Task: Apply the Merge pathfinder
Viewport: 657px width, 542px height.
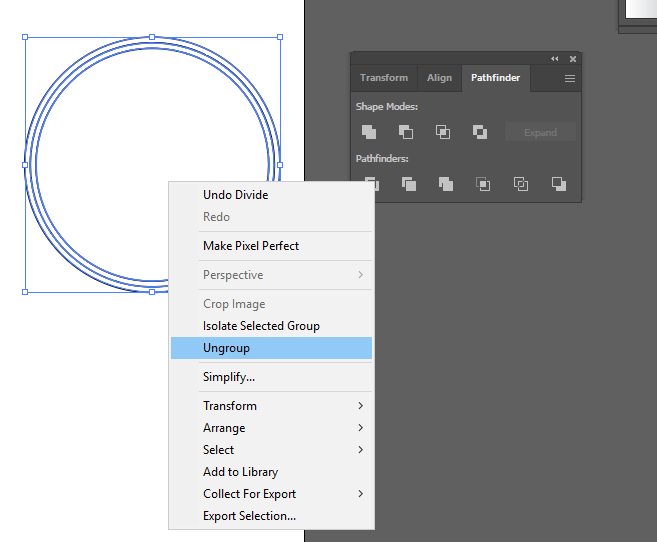Action: 446,184
